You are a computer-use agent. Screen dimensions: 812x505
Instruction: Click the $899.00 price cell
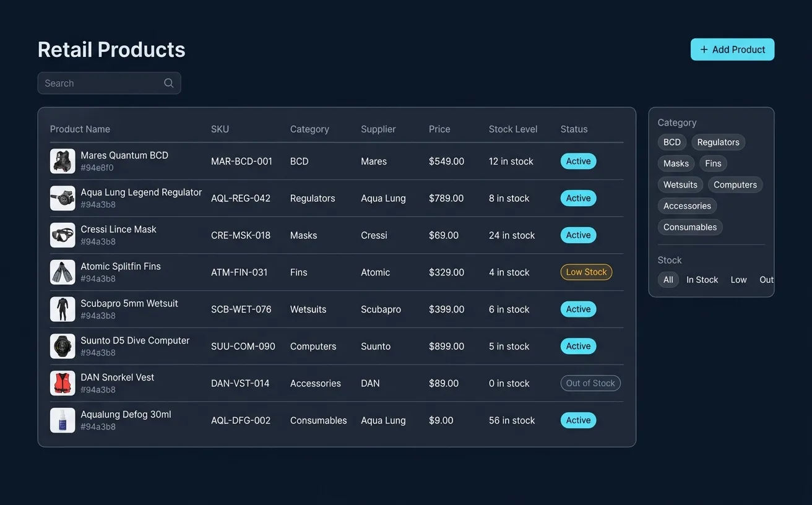(x=446, y=347)
